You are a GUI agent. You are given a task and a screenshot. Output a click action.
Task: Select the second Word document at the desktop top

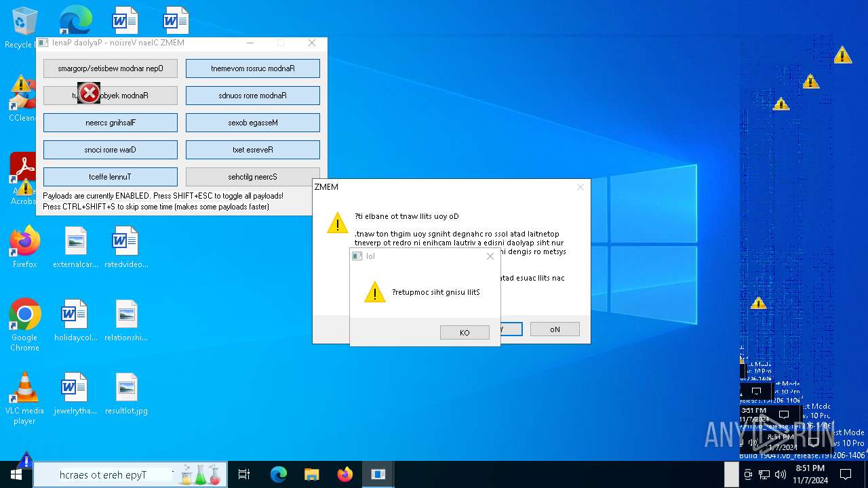[176, 20]
